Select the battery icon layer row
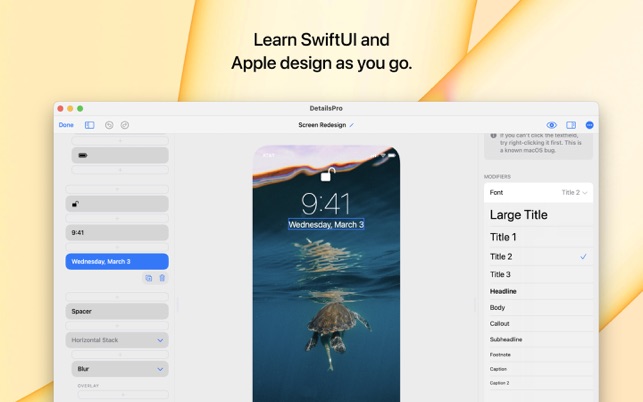The width and height of the screenshot is (643, 402). pos(120,155)
